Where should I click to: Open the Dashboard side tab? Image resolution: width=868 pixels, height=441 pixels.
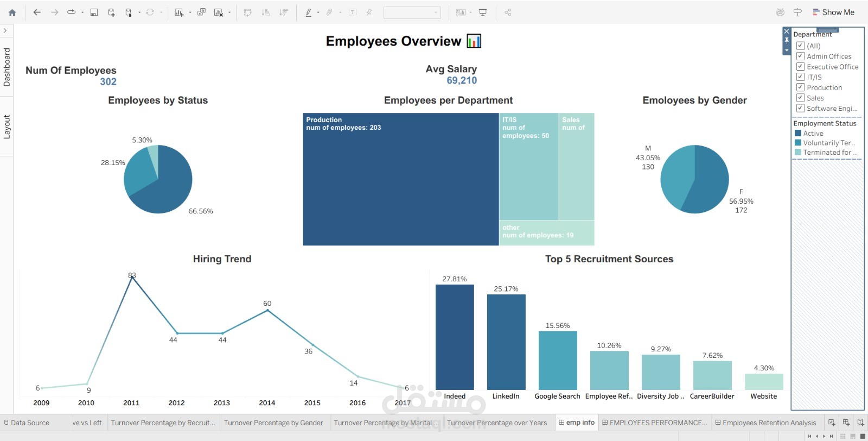point(7,67)
